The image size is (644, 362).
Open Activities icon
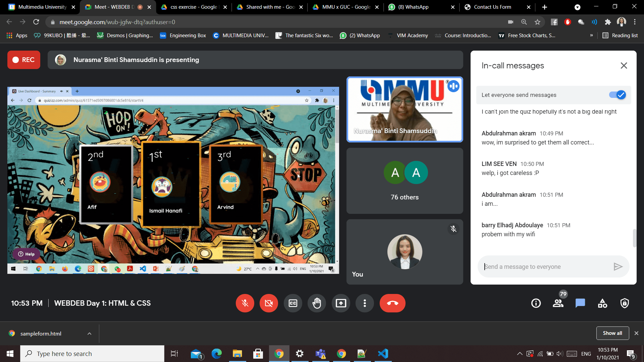click(x=602, y=303)
